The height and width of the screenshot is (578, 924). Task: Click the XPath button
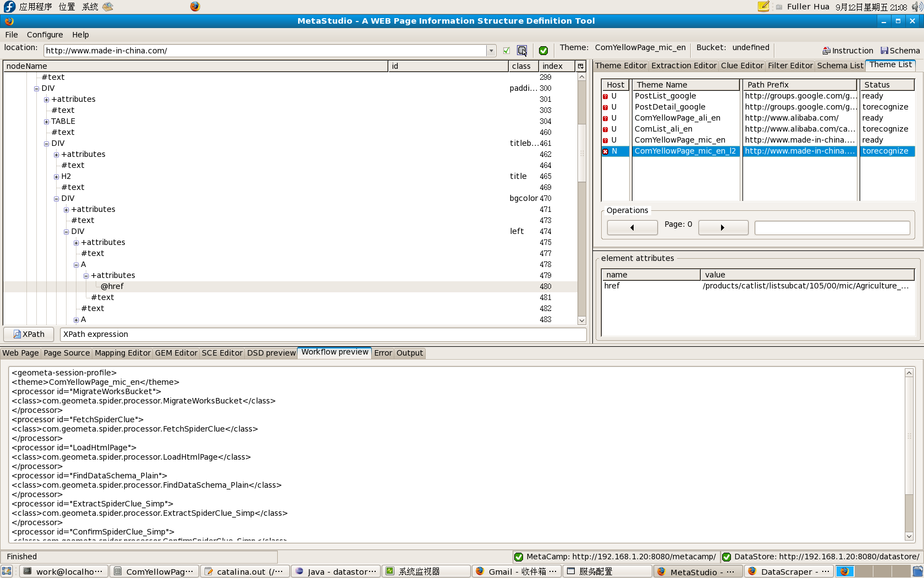29,334
